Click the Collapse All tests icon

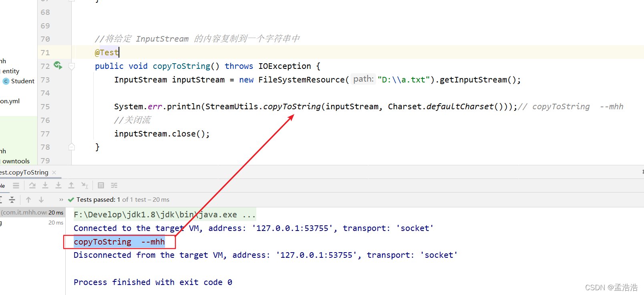click(x=12, y=199)
